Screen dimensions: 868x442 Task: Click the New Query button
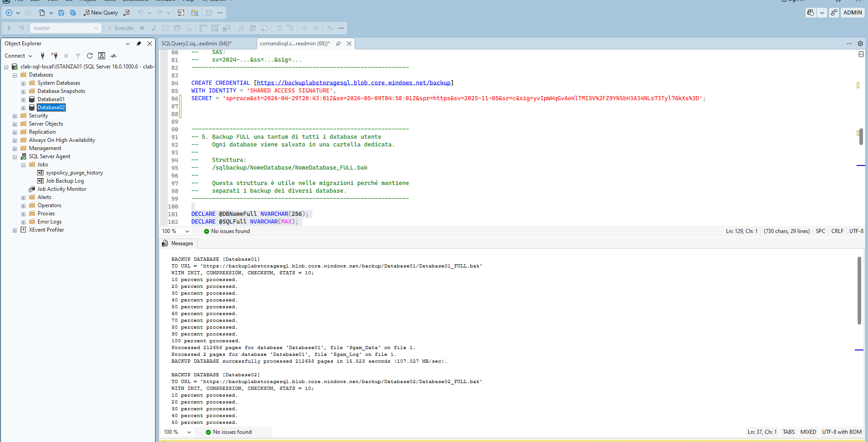click(x=101, y=13)
